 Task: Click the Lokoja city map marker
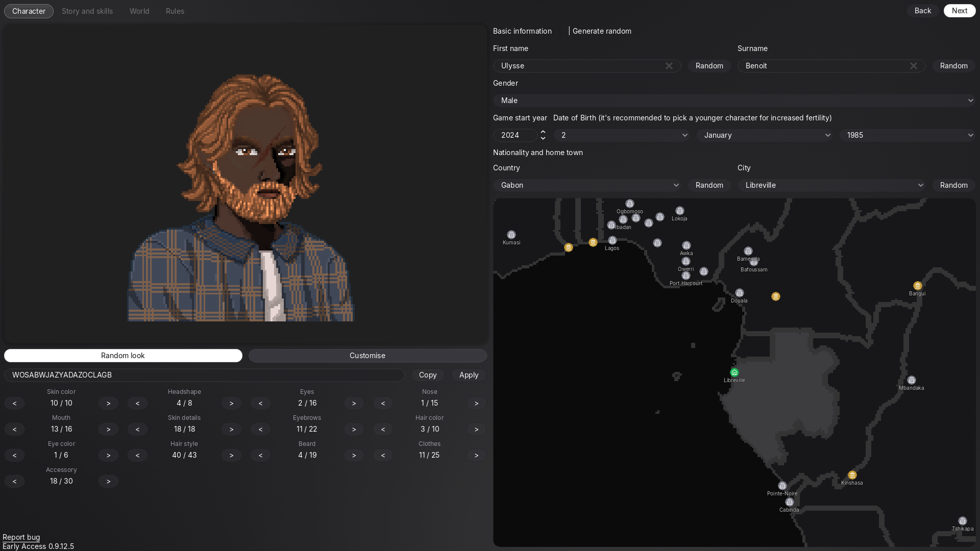679,211
